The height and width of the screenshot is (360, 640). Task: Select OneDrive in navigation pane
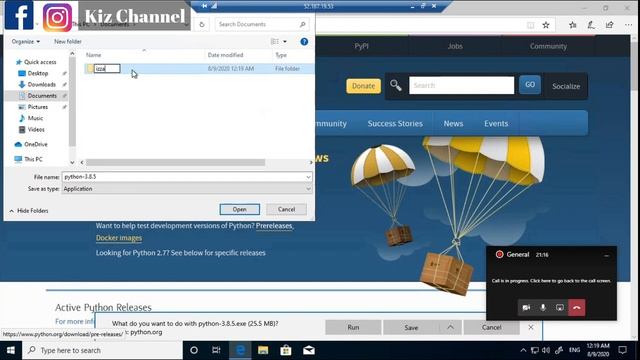[x=36, y=144]
